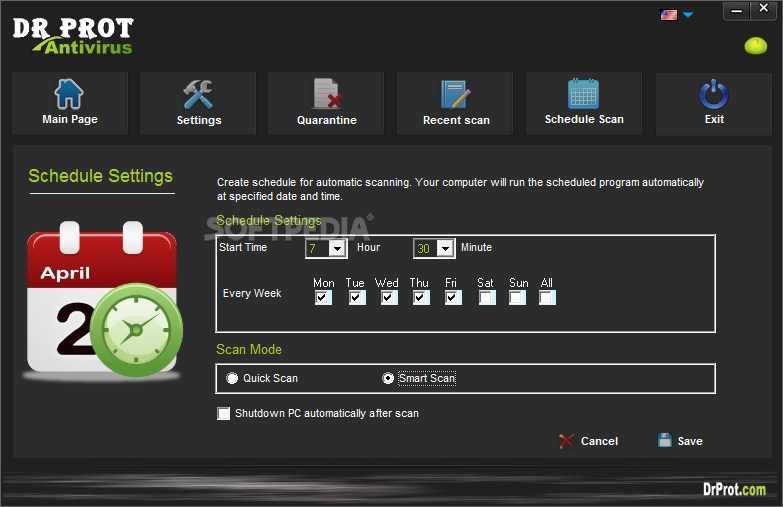This screenshot has width=783, height=507.
Task: Check the Sun checkbox
Action: (517, 298)
